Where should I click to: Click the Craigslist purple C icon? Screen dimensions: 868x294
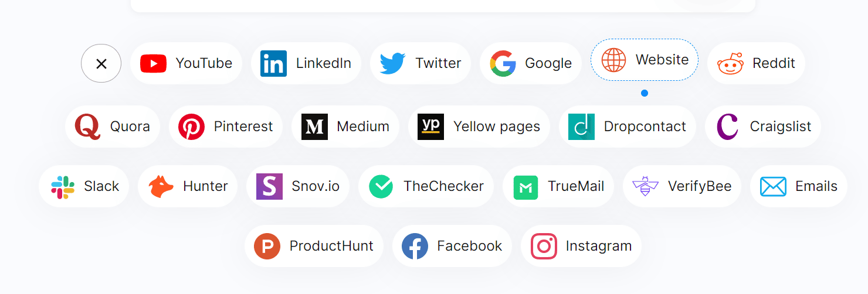point(727,127)
